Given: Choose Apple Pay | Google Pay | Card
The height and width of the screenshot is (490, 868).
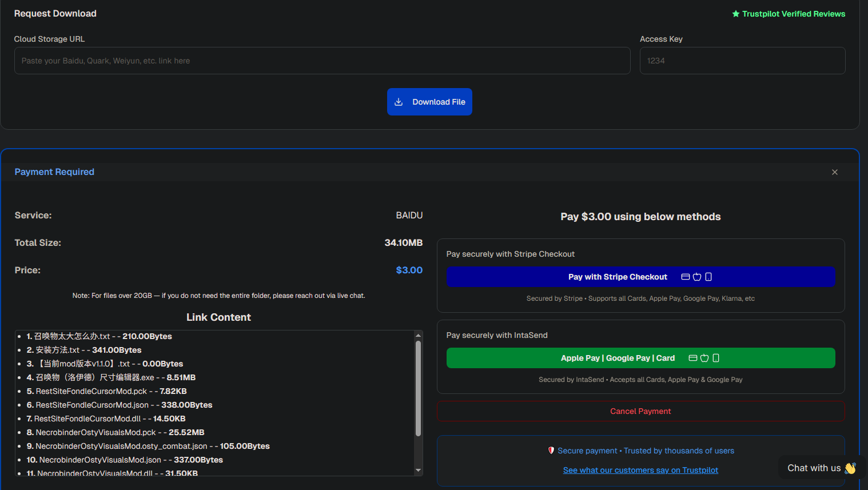Looking at the screenshot, I should (640, 358).
